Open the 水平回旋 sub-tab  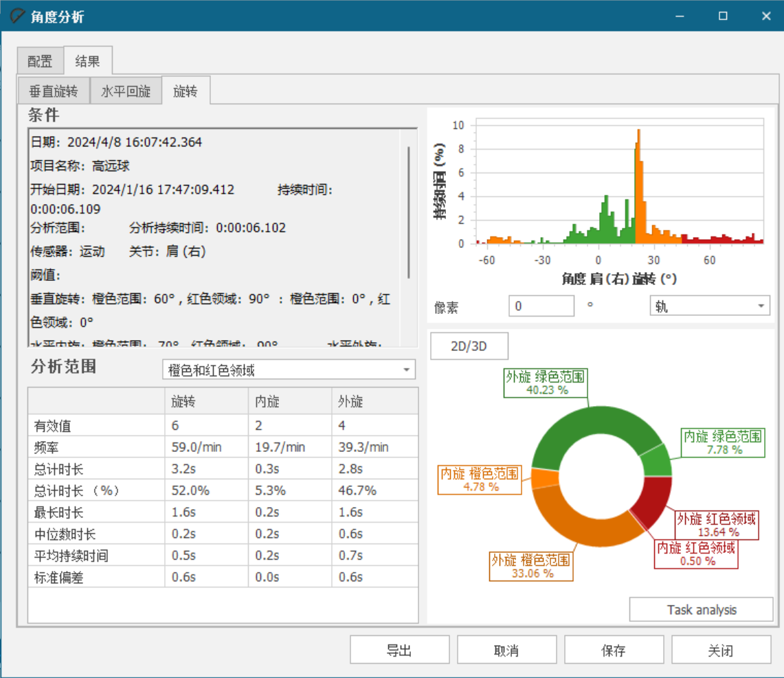click(x=126, y=91)
